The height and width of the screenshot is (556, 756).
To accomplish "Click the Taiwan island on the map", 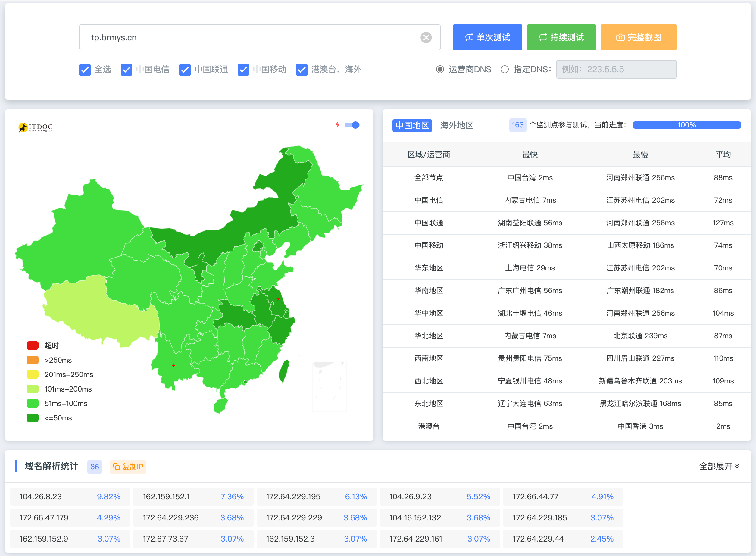I will click(x=284, y=371).
